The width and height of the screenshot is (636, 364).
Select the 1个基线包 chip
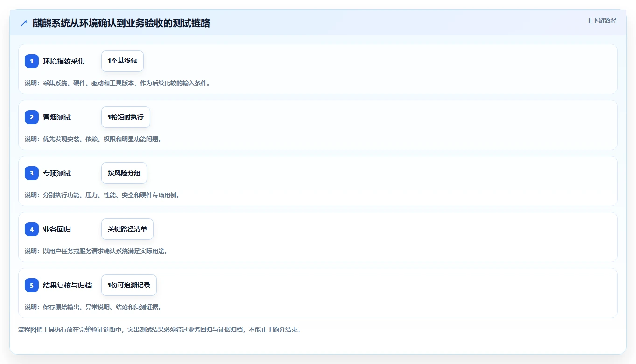122,61
